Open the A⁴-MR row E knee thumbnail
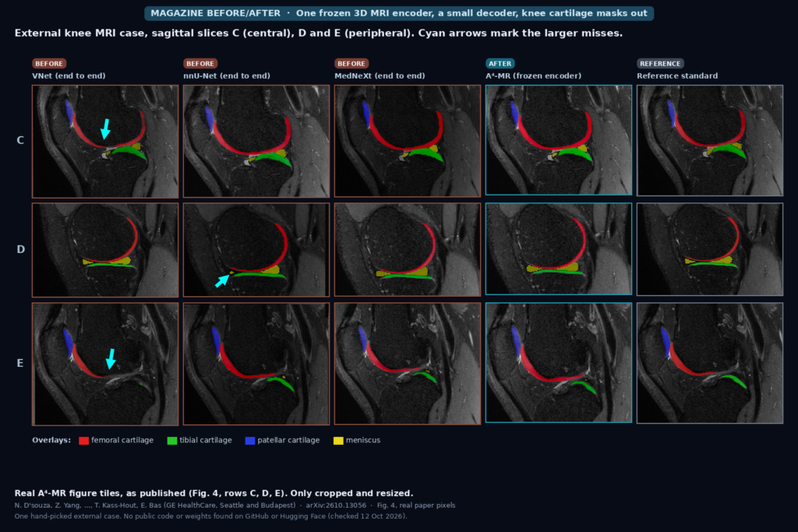Viewport: 798px width, 532px height. tap(559, 363)
